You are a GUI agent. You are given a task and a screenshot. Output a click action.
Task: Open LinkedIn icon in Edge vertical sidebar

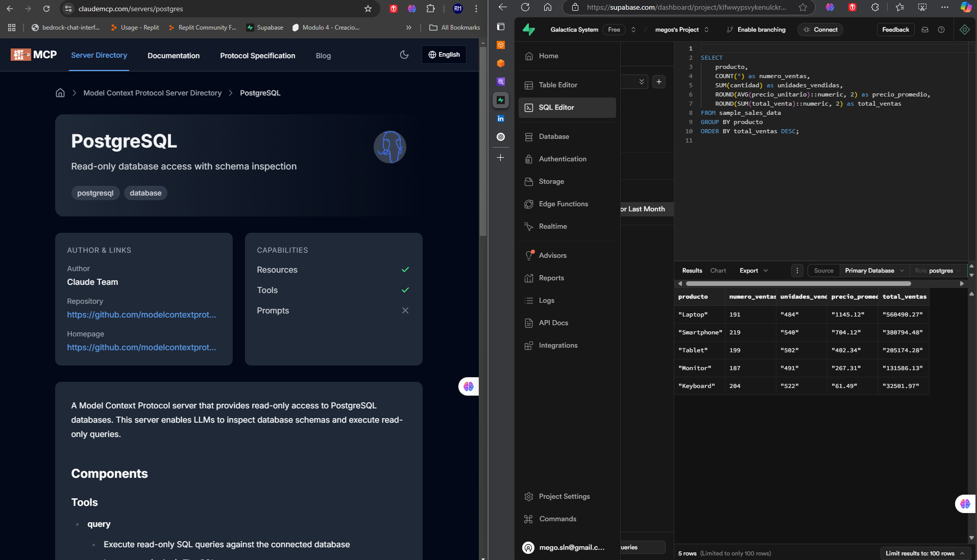pos(501,118)
